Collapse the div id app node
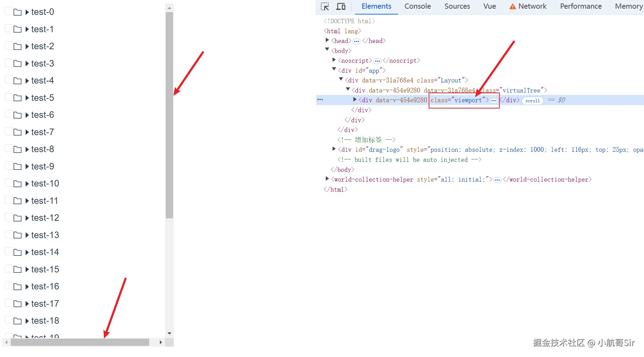 coord(334,69)
